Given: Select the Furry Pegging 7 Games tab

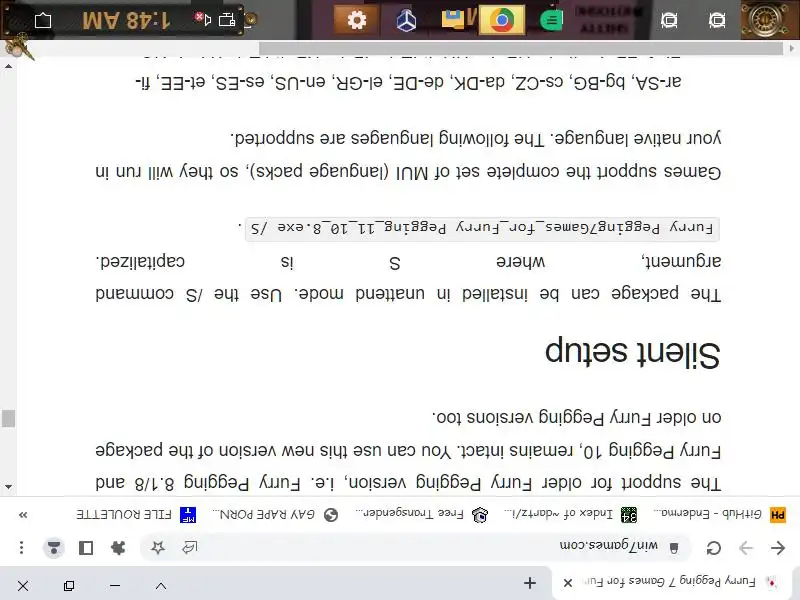Looking at the screenshot, I should tap(671, 582).
